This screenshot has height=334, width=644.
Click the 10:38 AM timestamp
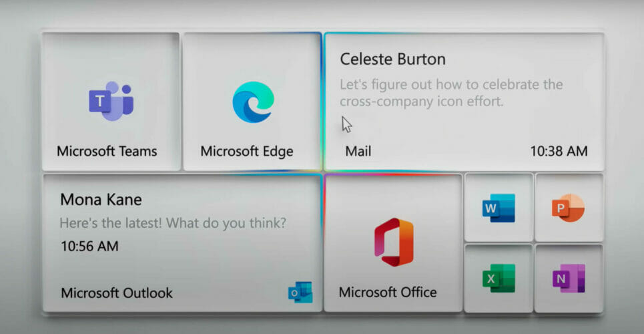pyautogui.click(x=559, y=151)
